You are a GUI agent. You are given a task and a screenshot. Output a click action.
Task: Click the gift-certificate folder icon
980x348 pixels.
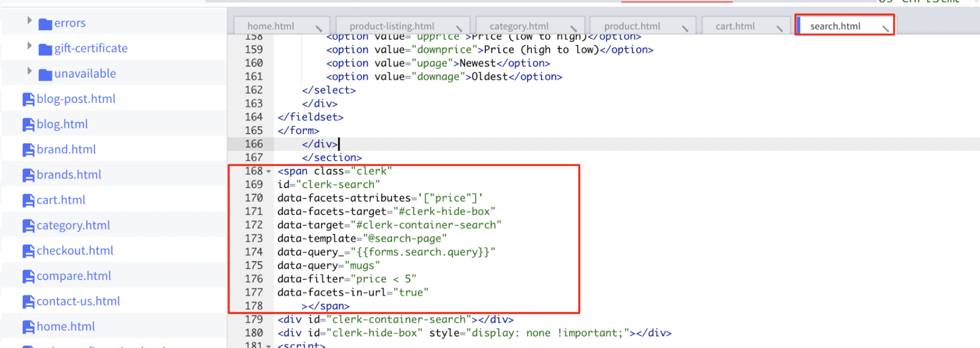tap(45, 49)
